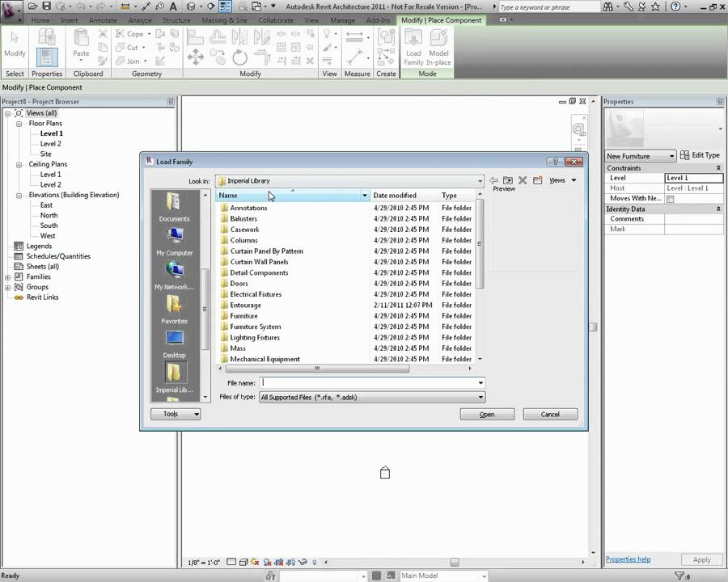The image size is (728, 582).
Task: Click the Help question mark icon in title bar
Action: pyautogui.click(x=676, y=6)
